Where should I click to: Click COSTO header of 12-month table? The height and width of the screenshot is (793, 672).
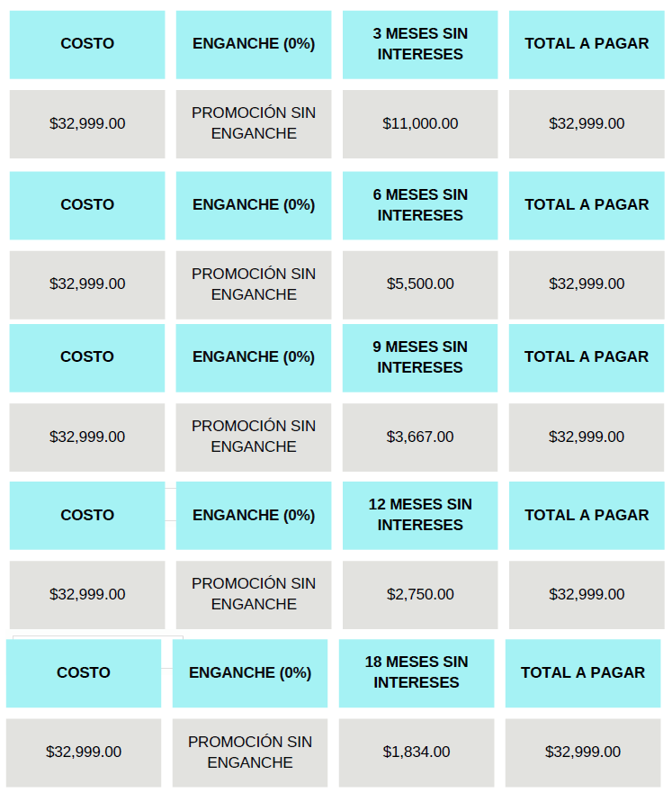[87, 516]
